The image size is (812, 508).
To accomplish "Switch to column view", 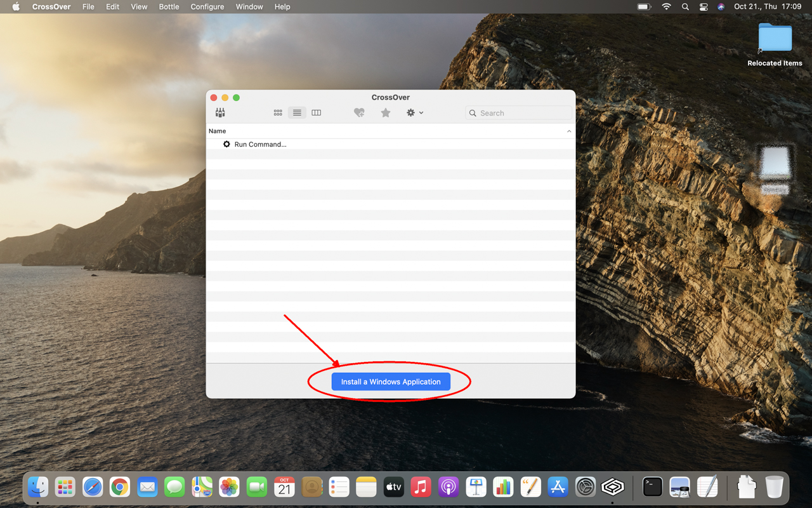I will coord(316,112).
